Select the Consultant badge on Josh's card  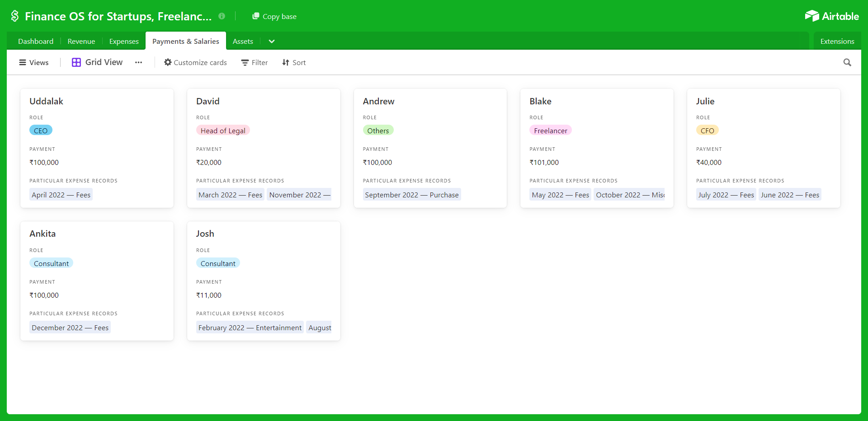[x=218, y=263]
